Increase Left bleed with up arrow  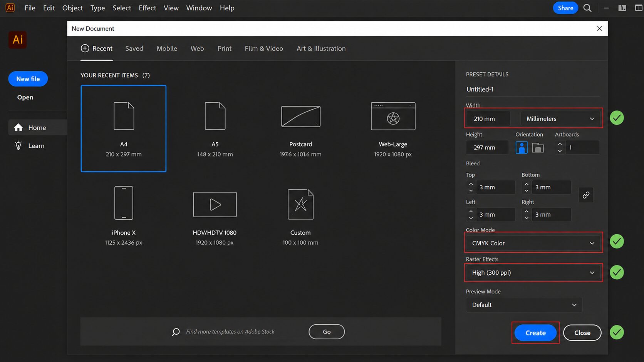(x=471, y=211)
